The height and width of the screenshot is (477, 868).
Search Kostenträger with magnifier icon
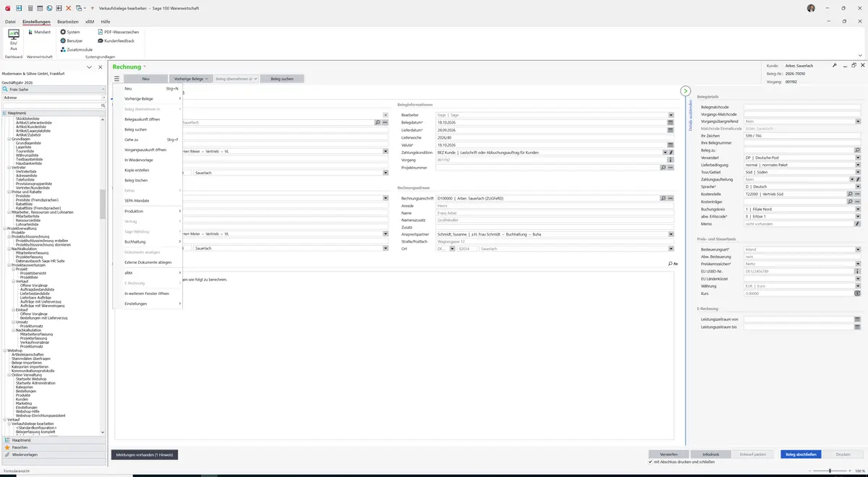click(x=851, y=202)
